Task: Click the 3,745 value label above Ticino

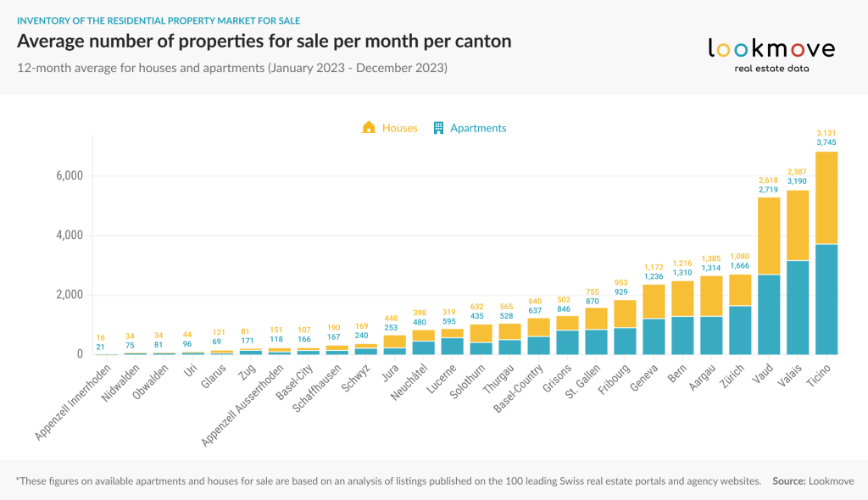Action: point(826,142)
